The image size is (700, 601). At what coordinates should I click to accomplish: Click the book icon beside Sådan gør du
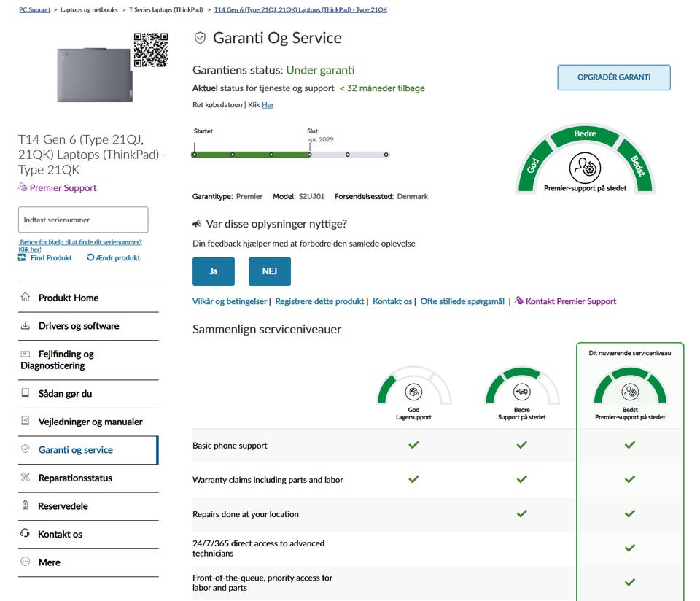click(26, 393)
